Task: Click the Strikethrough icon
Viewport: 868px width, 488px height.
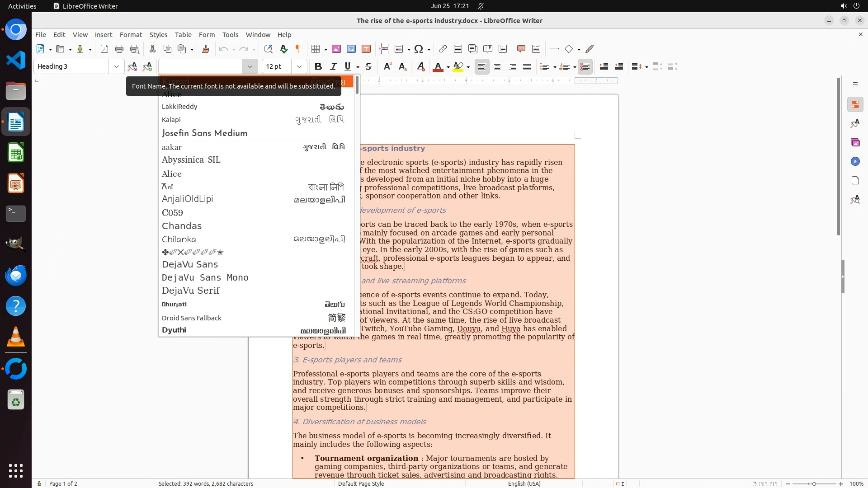Action: (368, 66)
